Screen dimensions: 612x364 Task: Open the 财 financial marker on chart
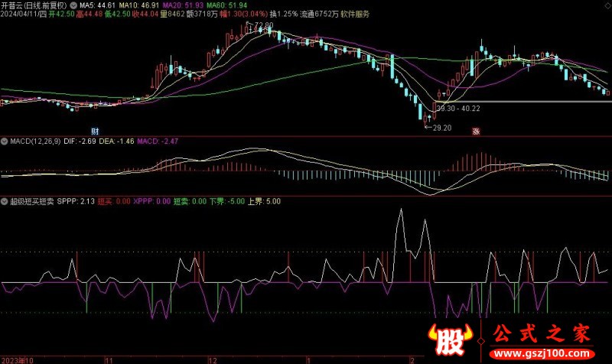(x=95, y=131)
